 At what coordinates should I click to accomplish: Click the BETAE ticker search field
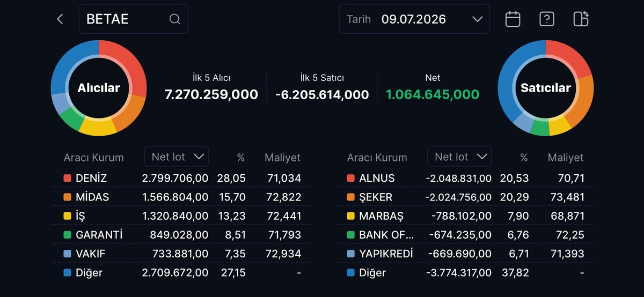click(134, 19)
